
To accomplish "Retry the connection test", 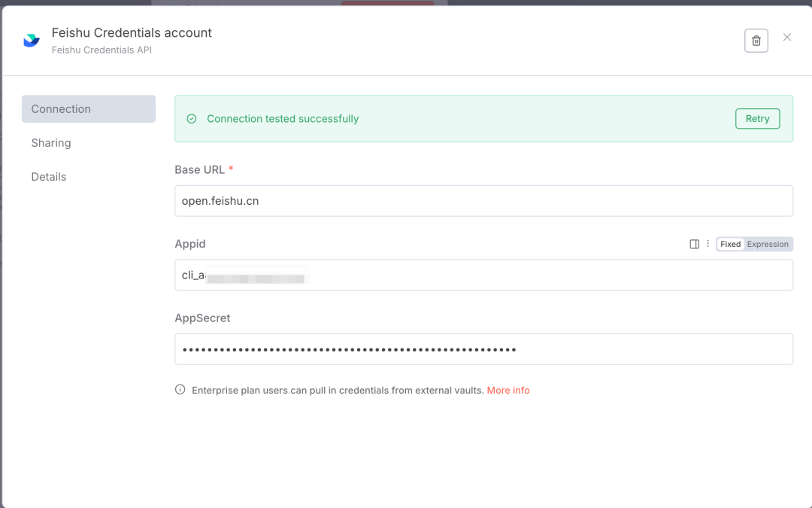I will point(757,119).
